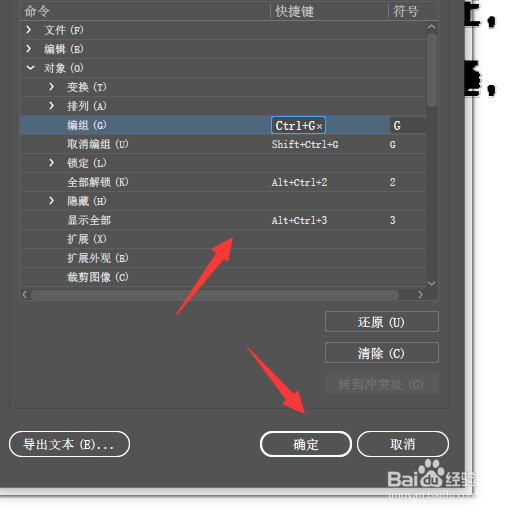Image resolution: width=505 pixels, height=513 pixels.
Task: Select the 全部解锁 (K) command row
Action: (223, 182)
